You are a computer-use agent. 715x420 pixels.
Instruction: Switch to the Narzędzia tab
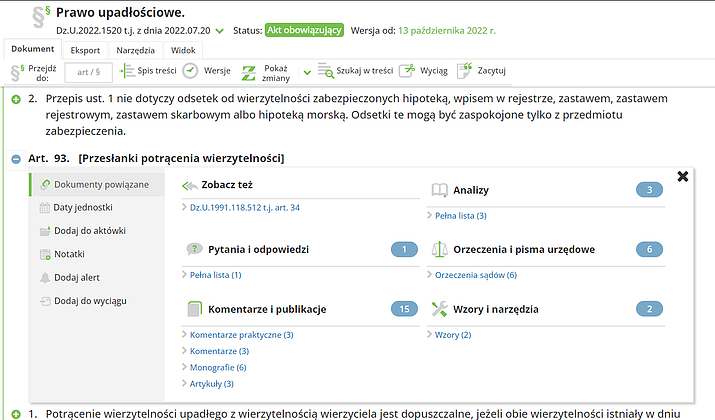[x=135, y=49]
